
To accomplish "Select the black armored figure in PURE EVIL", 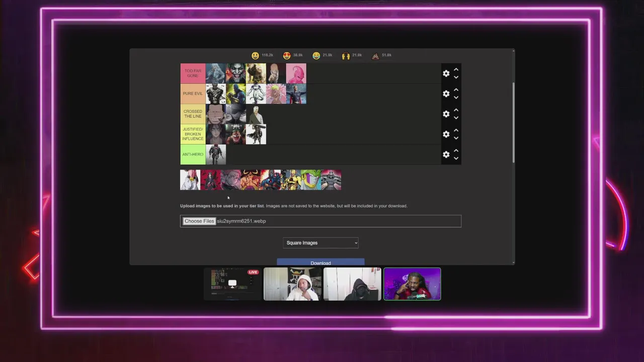I will tap(216, 94).
